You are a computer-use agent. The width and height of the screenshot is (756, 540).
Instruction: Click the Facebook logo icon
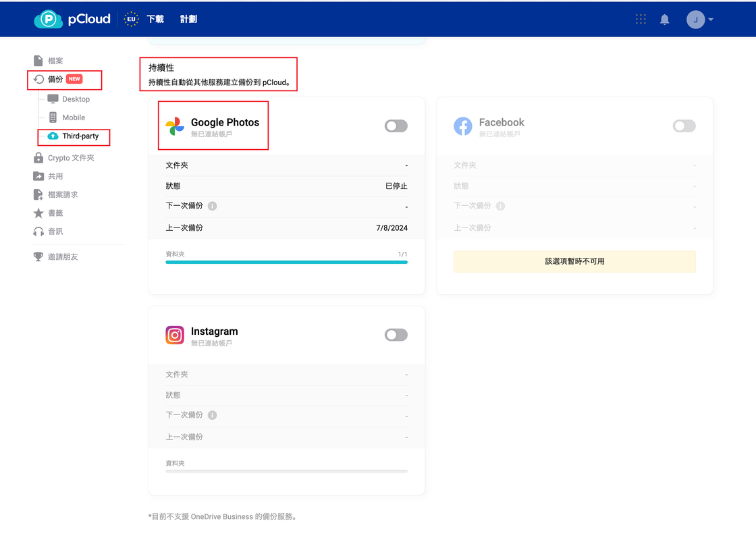tap(463, 126)
